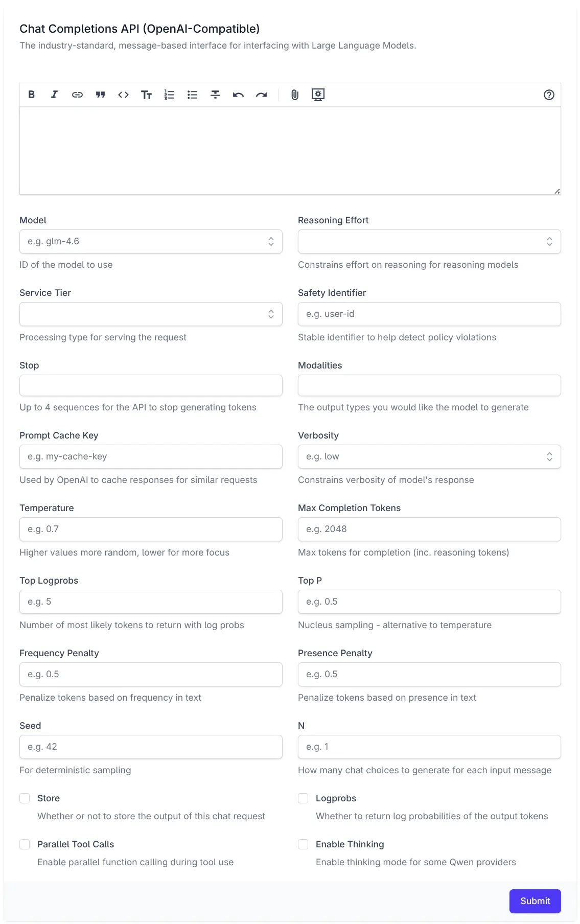Expand the Verbosity dropdown

[429, 456]
